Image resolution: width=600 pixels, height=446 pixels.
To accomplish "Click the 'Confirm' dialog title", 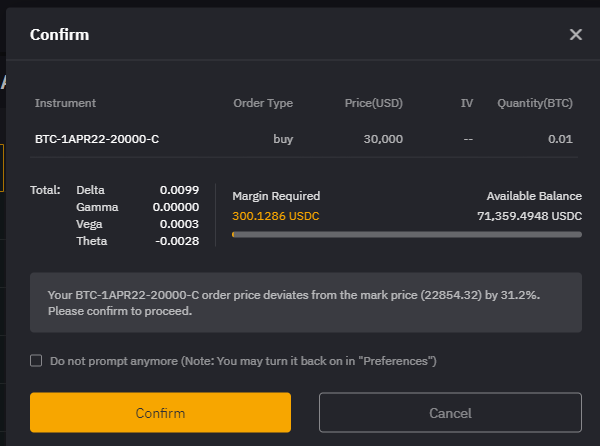I will [59, 35].
